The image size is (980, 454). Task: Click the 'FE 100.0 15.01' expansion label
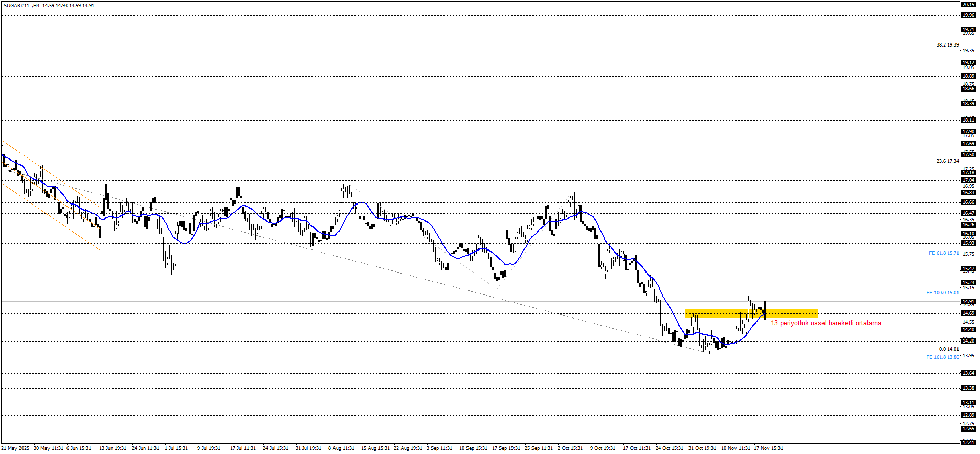coord(942,293)
